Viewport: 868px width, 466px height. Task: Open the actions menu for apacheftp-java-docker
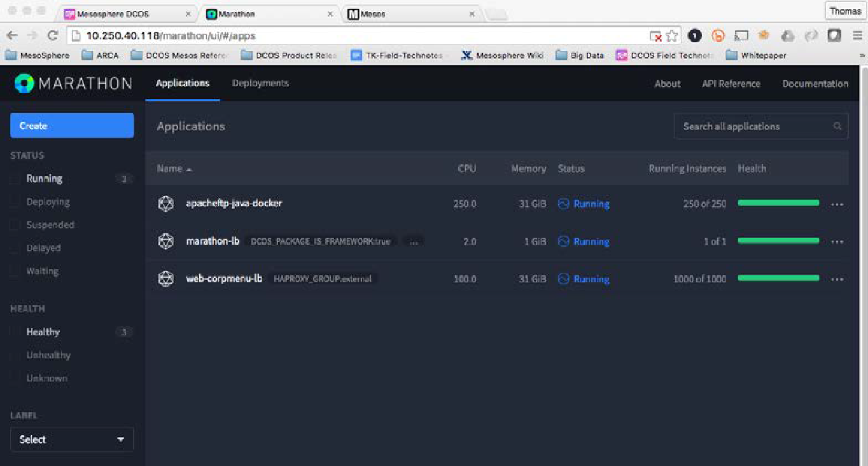[x=837, y=205]
